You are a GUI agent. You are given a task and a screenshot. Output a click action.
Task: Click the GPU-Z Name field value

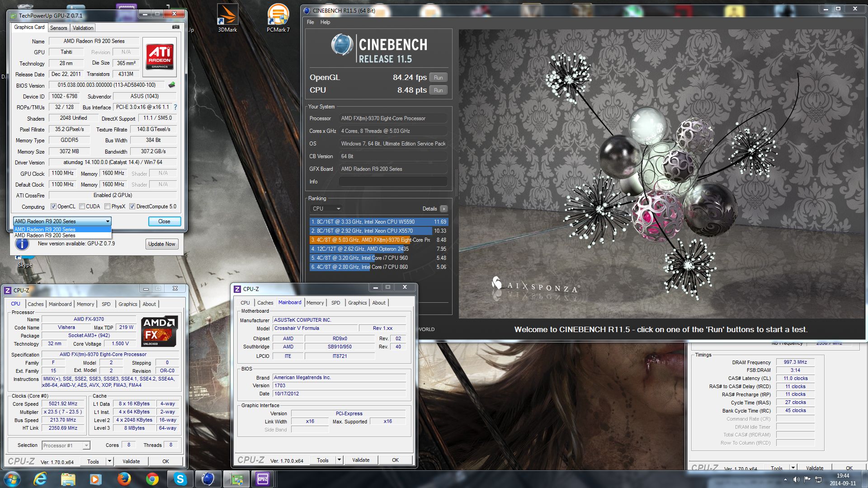click(94, 41)
